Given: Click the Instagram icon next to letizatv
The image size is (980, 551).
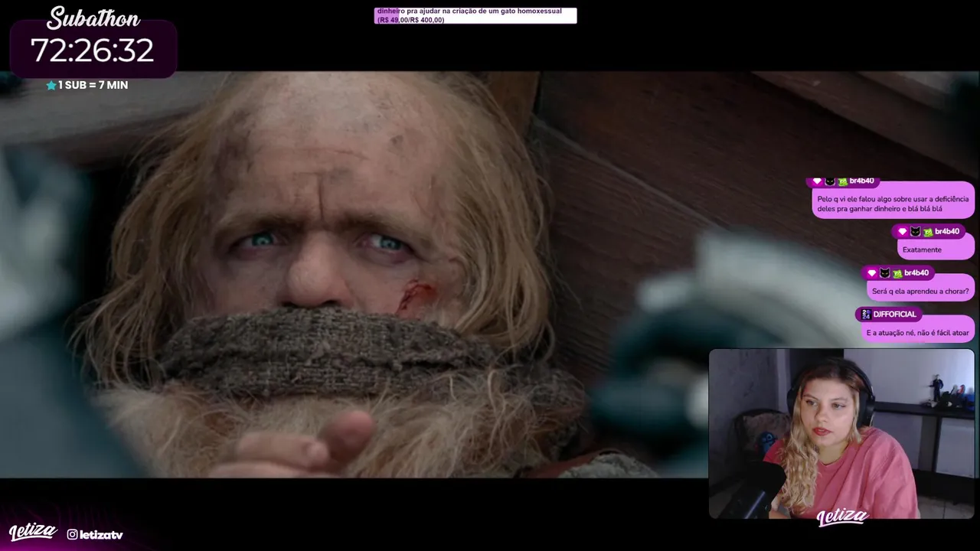Looking at the screenshot, I should (72, 534).
